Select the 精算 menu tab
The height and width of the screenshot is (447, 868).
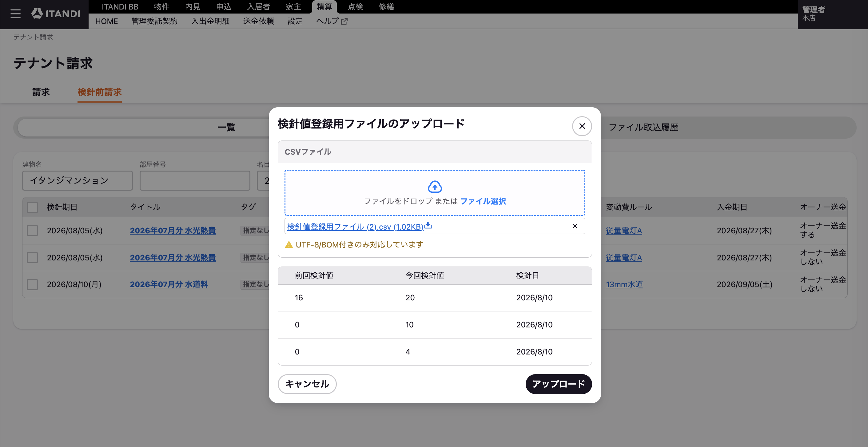point(325,7)
